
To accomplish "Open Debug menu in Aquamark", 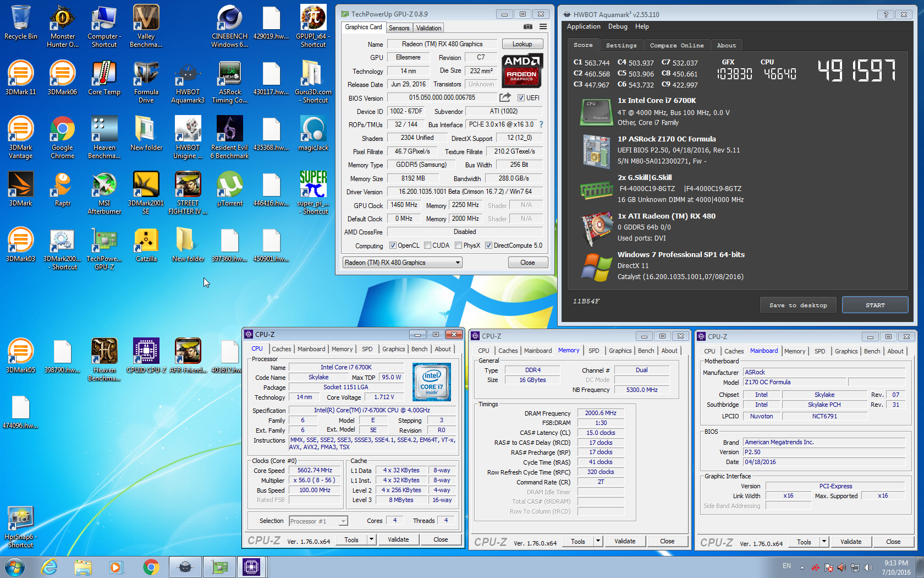I will 618,26.
